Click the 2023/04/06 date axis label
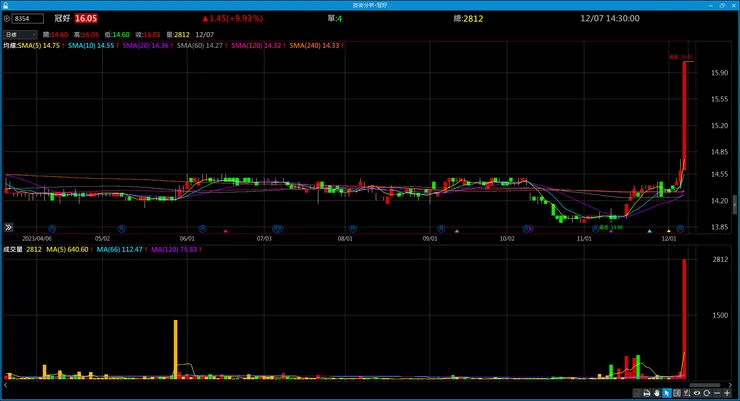The width and height of the screenshot is (740, 401). [x=37, y=239]
